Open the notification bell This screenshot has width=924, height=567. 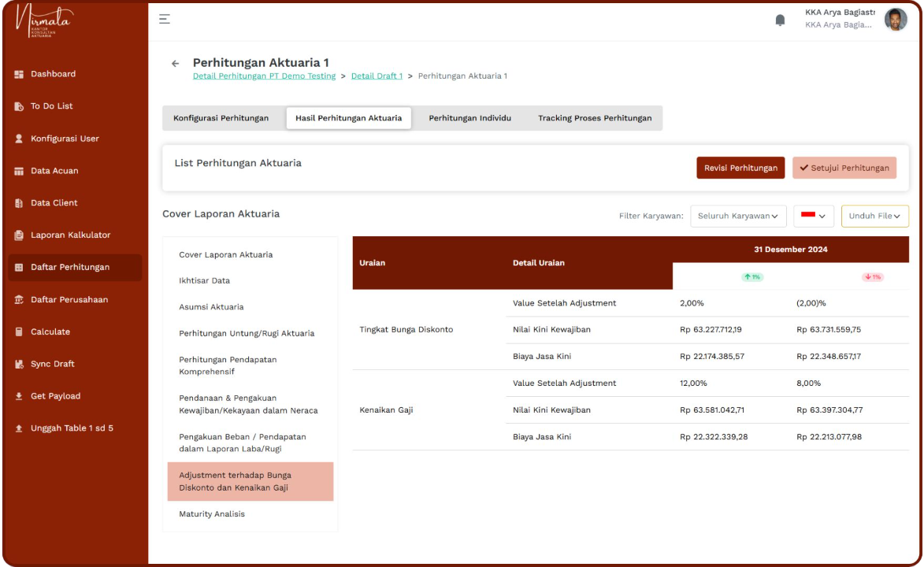(x=780, y=20)
